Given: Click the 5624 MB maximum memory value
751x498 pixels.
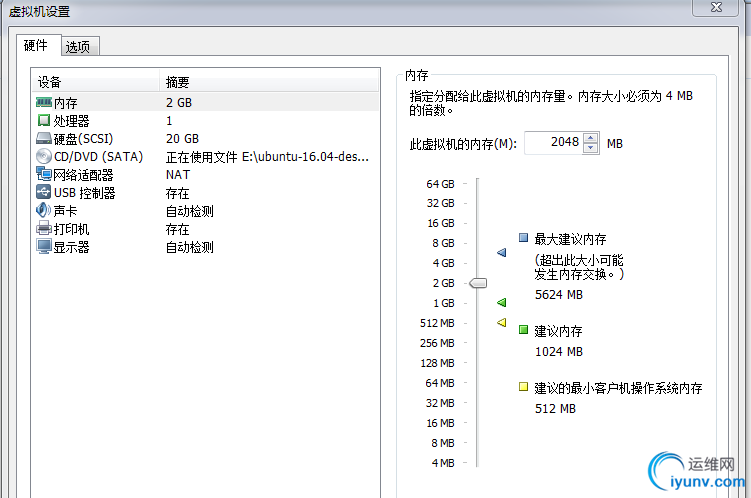Looking at the screenshot, I should [558, 294].
